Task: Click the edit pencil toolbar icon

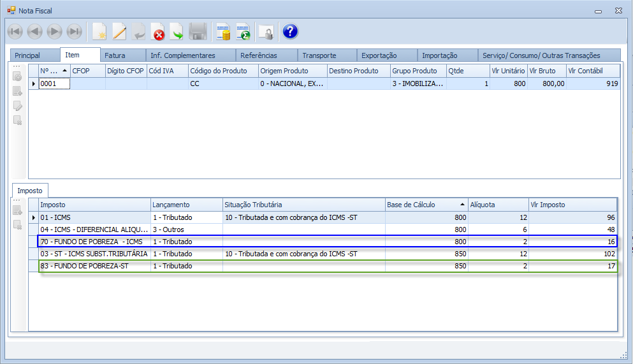Action: click(x=119, y=31)
